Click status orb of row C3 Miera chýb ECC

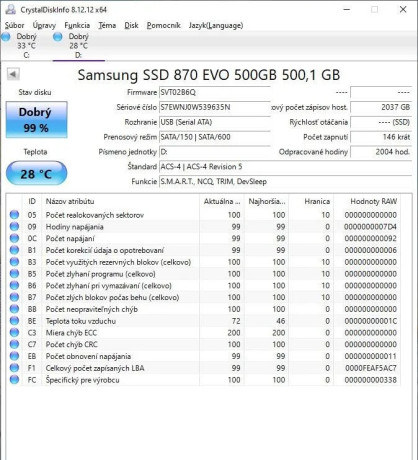click(14, 333)
